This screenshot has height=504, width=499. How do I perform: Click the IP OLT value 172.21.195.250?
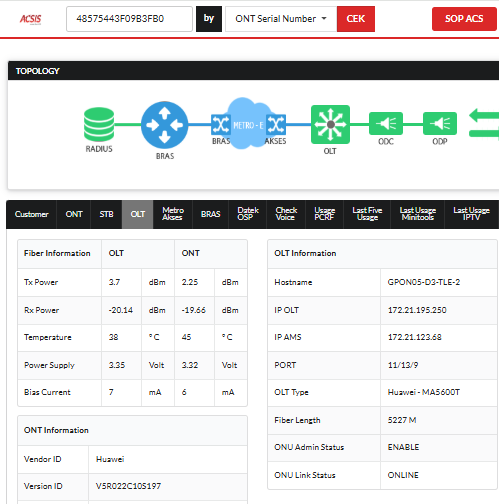tap(417, 310)
